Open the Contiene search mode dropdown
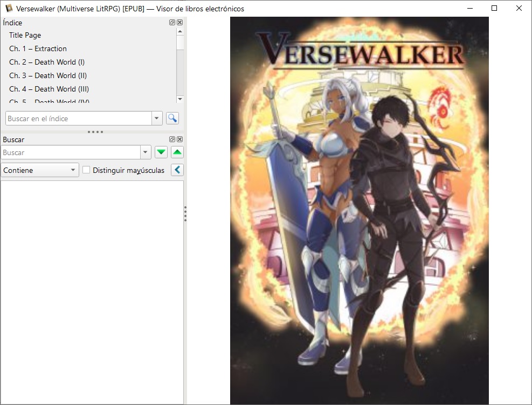 [40, 170]
